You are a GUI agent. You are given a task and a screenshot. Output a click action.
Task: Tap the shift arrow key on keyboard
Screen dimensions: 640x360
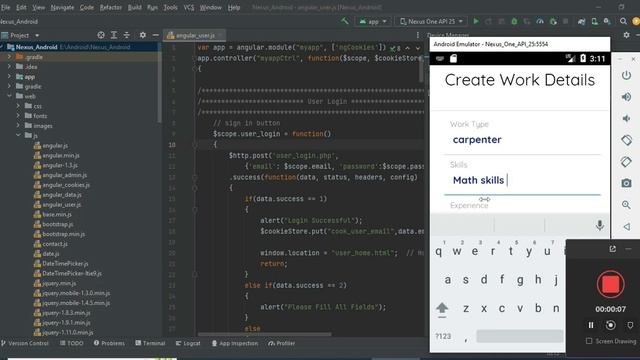tap(442, 309)
